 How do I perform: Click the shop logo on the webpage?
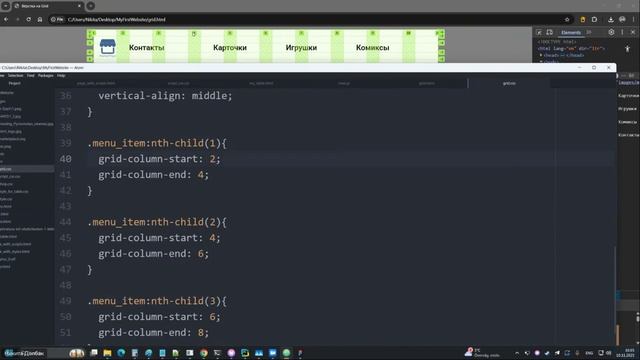coord(108,47)
